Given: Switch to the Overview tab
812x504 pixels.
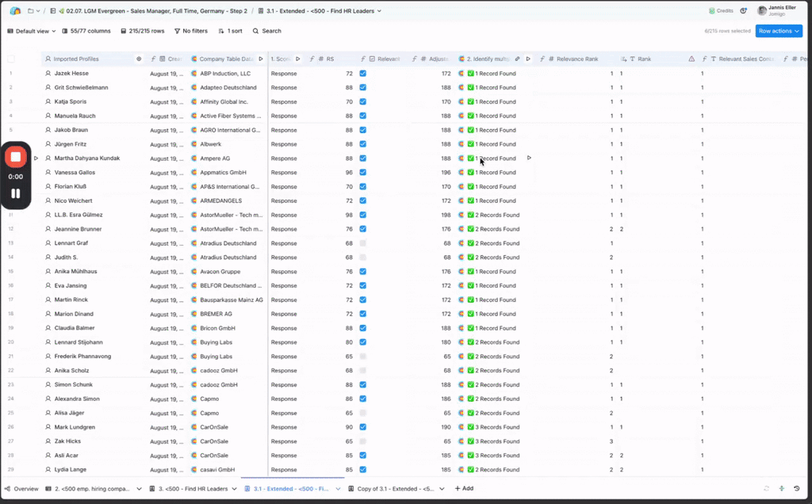Looking at the screenshot, I should (21, 489).
